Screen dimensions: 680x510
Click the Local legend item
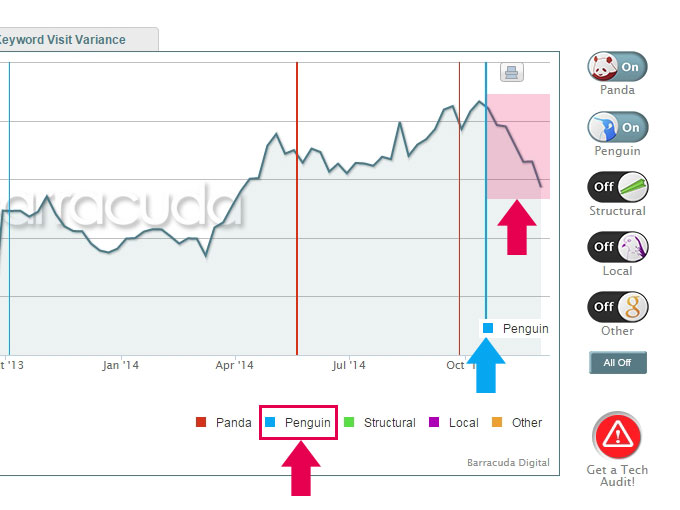pos(454,423)
